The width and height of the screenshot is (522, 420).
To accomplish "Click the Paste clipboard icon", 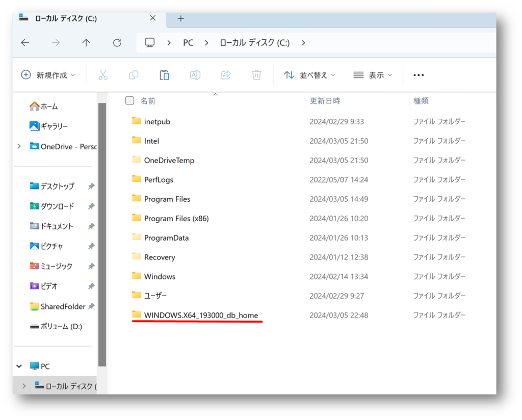I will click(164, 75).
